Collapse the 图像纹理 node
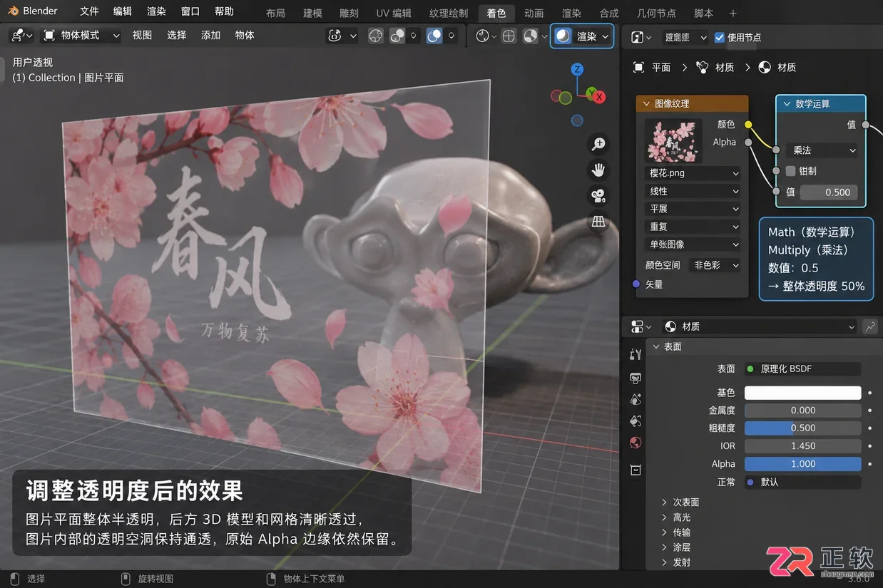 click(x=647, y=103)
